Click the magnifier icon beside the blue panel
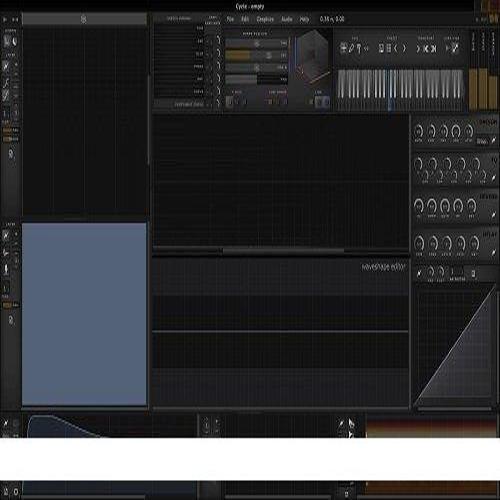Viewport: 500px width, 500px height. 11,320
